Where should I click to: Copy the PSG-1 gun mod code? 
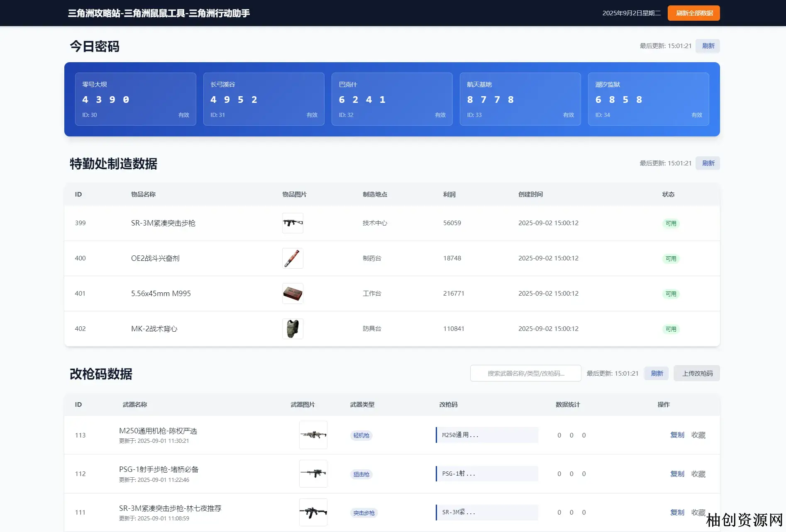(677, 474)
